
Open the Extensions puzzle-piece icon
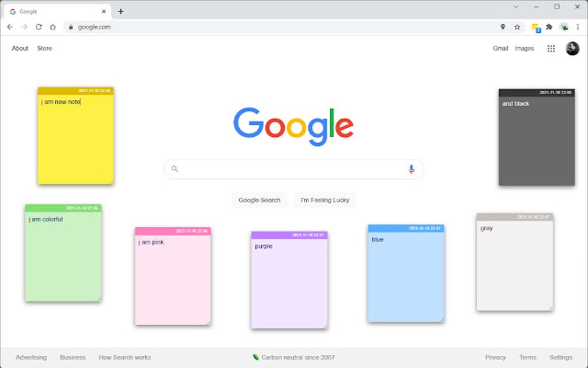[x=549, y=27]
